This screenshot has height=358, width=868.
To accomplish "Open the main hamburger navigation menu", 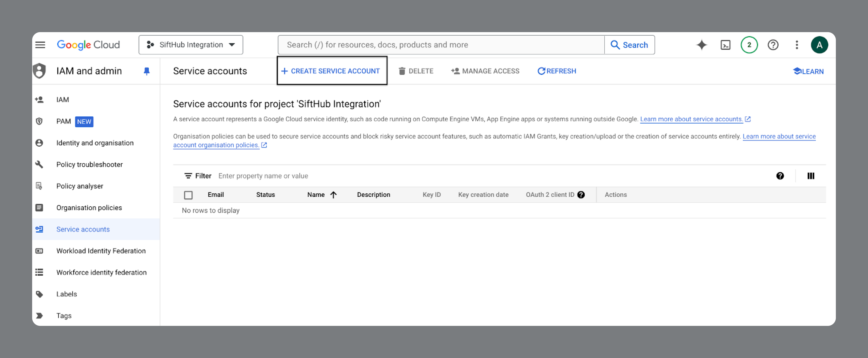I will pos(40,45).
